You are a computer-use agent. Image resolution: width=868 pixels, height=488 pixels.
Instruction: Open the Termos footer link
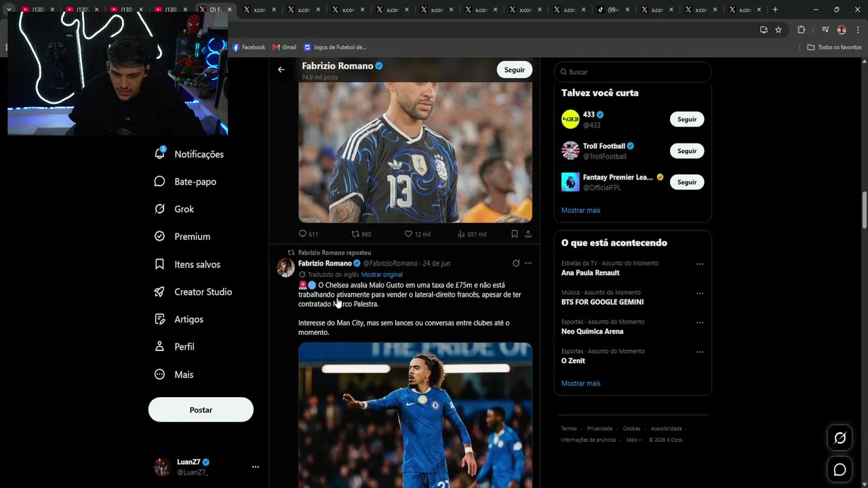pos(569,428)
